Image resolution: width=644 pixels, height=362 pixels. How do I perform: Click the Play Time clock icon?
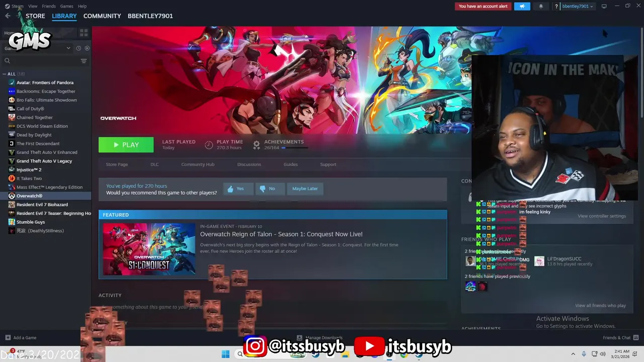(209, 145)
